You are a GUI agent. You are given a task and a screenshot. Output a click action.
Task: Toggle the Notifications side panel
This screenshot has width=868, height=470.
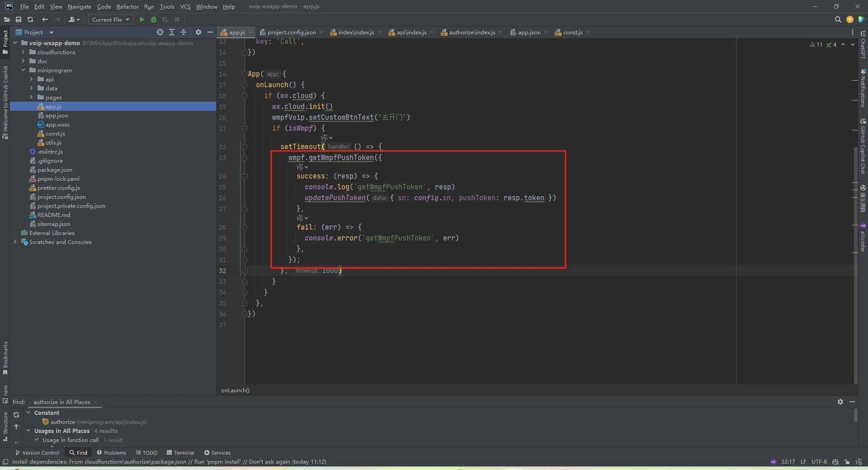(x=863, y=88)
